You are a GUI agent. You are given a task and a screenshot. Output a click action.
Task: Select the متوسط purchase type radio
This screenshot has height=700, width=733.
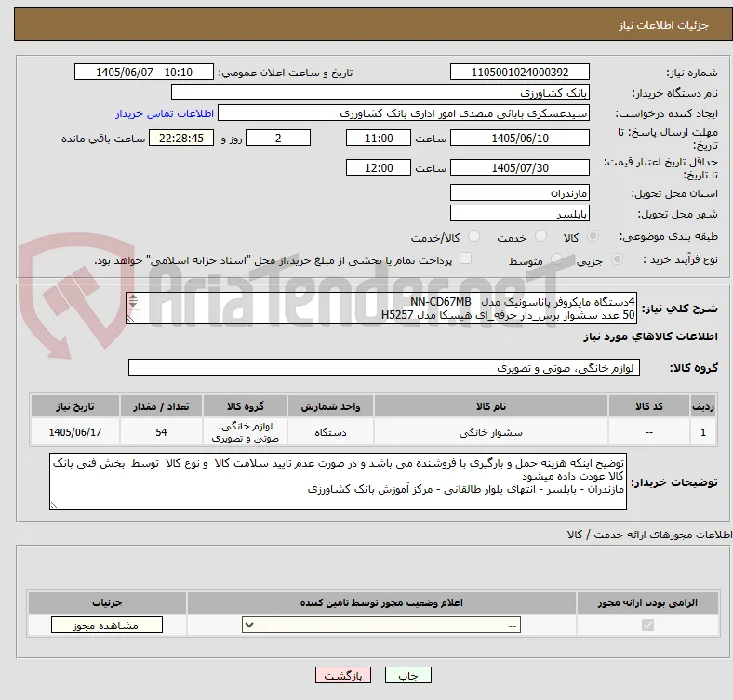556,259
